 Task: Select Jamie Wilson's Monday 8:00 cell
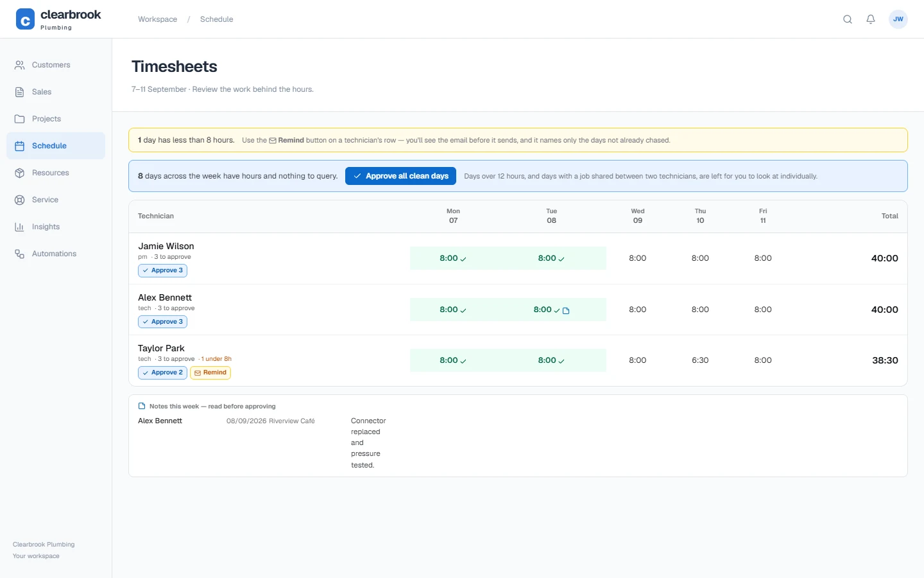pyautogui.click(x=453, y=258)
